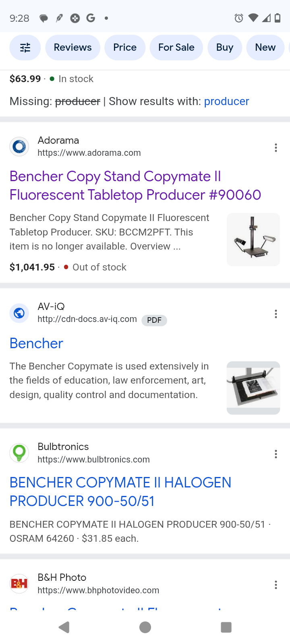Show results with producer link
The height and width of the screenshot is (644, 290).
pyautogui.click(x=226, y=101)
